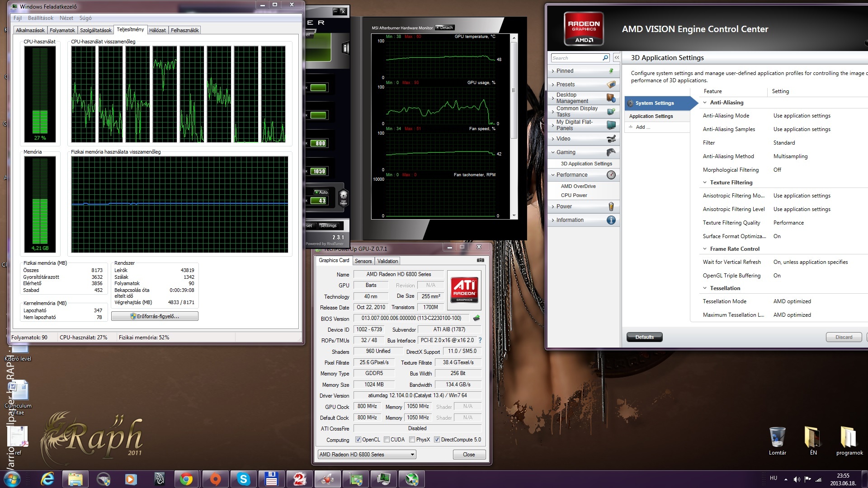Click the Discard button in Control Center

click(x=844, y=337)
